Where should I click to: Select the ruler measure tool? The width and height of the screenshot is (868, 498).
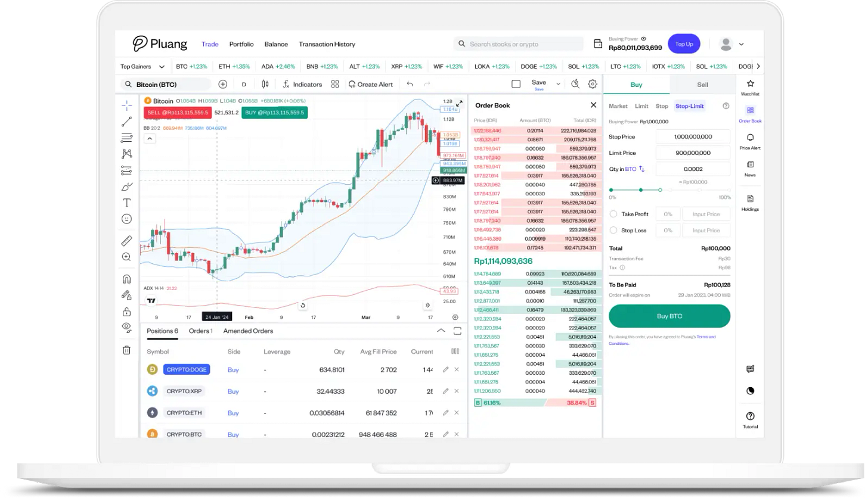pyautogui.click(x=126, y=241)
